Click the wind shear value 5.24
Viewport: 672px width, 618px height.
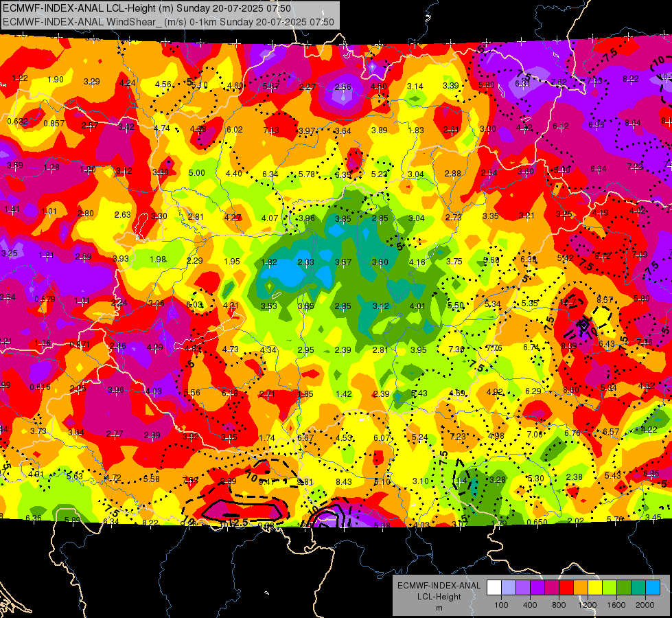pos(419,437)
